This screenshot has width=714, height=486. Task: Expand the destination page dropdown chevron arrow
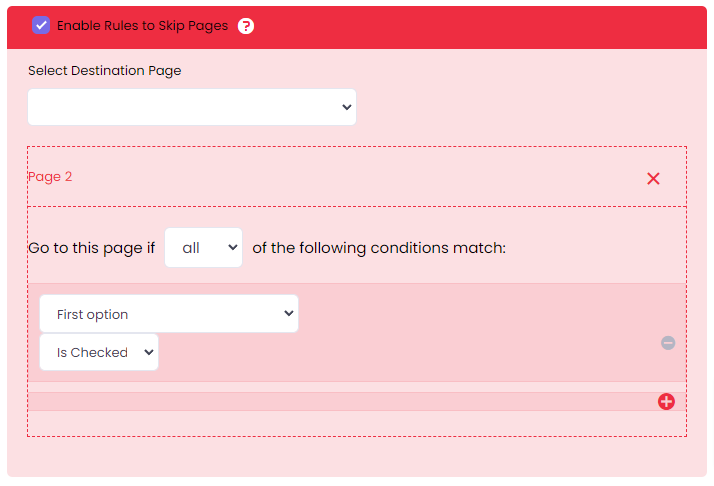pyautogui.click(x=346, y=107)
